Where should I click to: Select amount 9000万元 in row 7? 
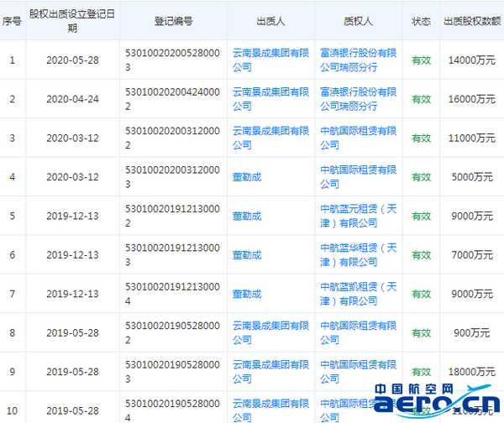tap(472, 294)
